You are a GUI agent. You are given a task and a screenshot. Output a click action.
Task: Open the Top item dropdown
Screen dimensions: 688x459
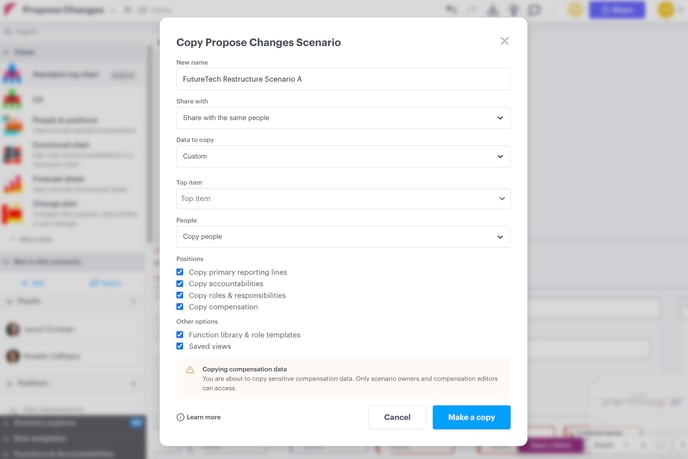click(x=343, y=198)
